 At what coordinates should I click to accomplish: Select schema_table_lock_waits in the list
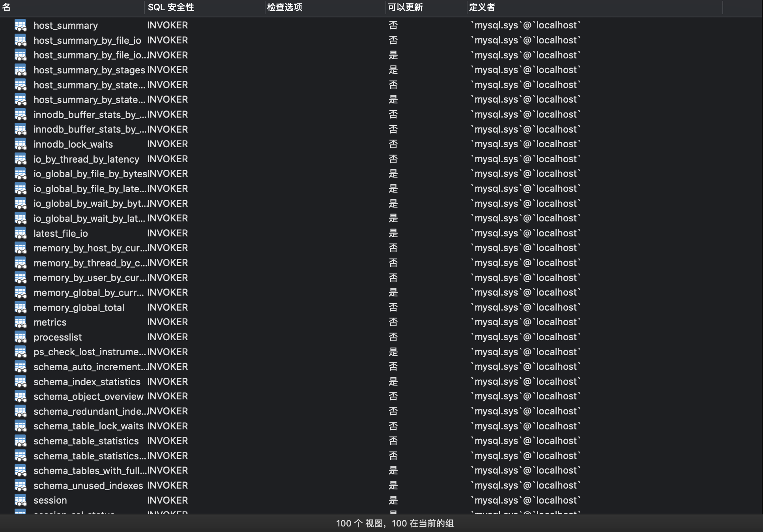click(88, 426)
